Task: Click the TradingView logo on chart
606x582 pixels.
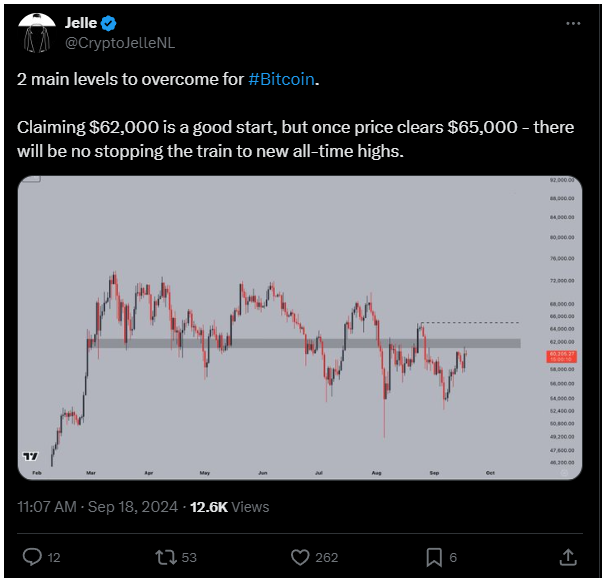Action: [31, 456]
